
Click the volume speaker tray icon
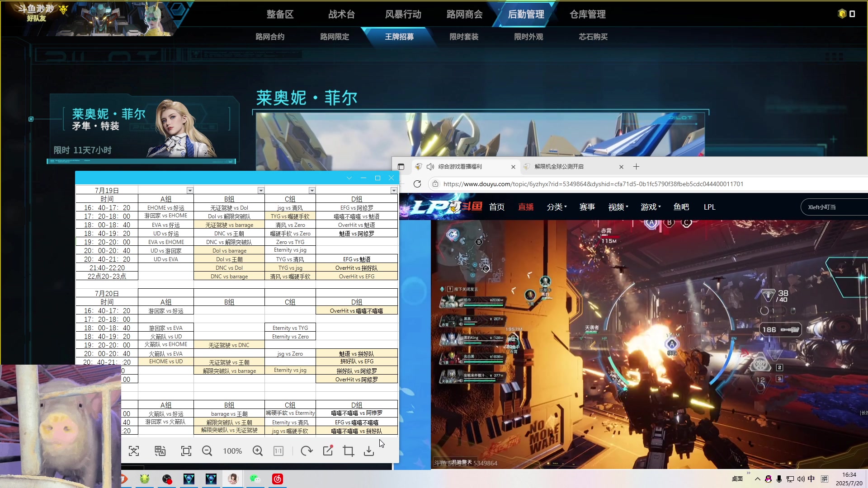point(801,479)
